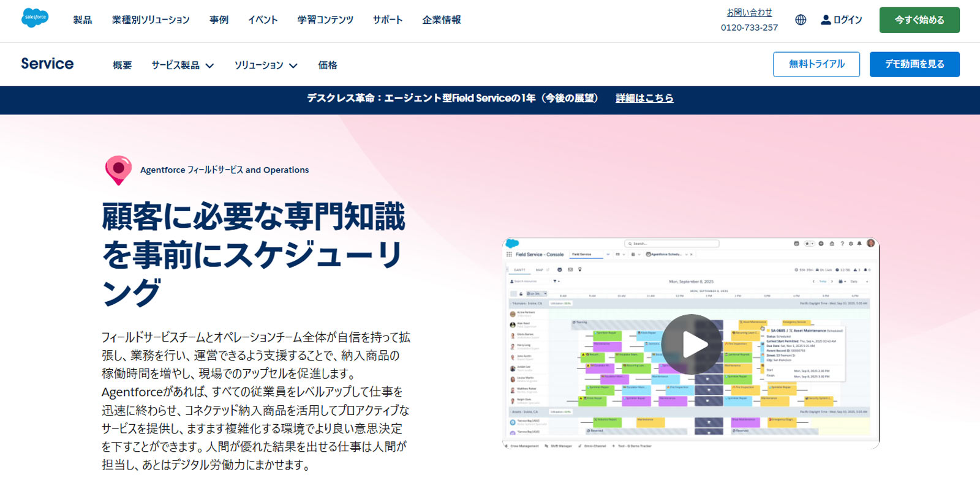The width and height of the screenshot is (980, 494).
Task: Go to the 概要 page
Action: click(123, 65)
